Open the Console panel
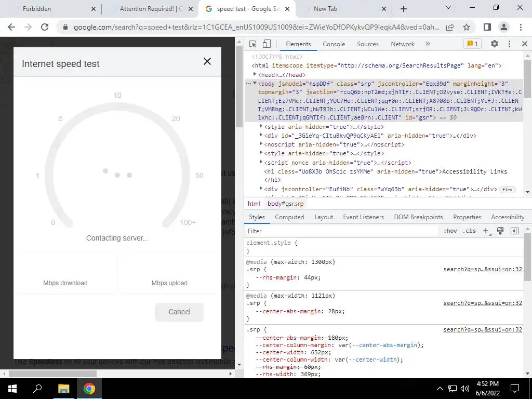532x399 pixels. [334, 44]
